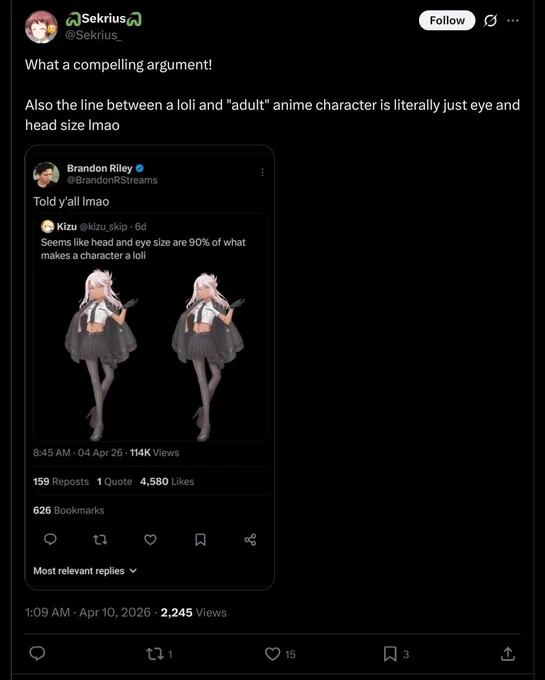The height and width of the screenshot is (680, 545).
Task: Share the main post via upload icon
Action: (508, 654)
